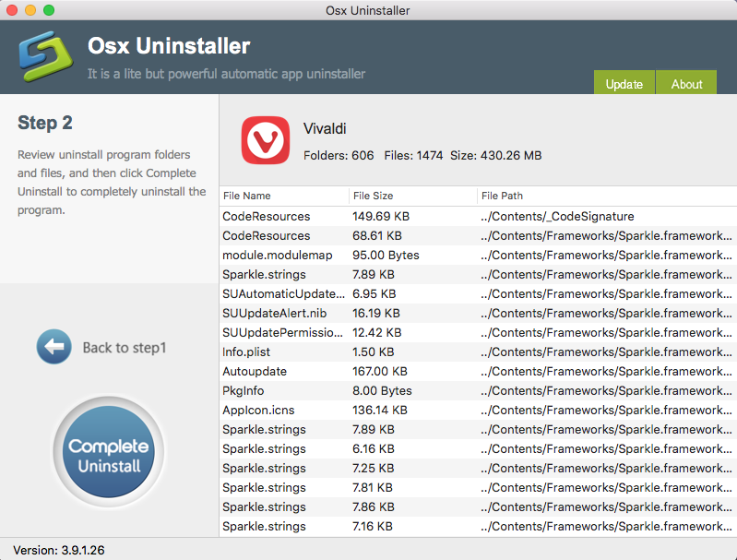Open the About tab
This screenshot has width=737, height=560.
point(686,84)
